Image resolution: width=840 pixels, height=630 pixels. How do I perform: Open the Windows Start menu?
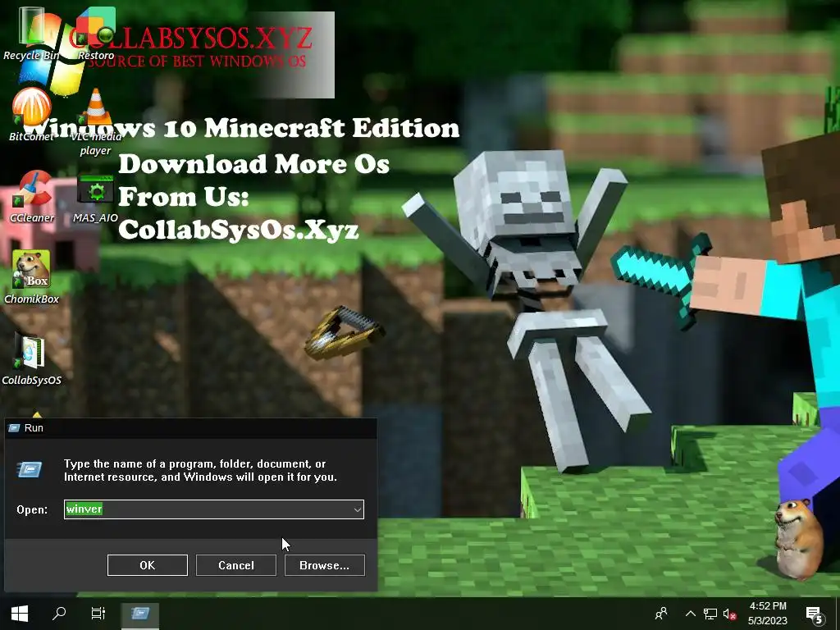(x=20, y=614)
